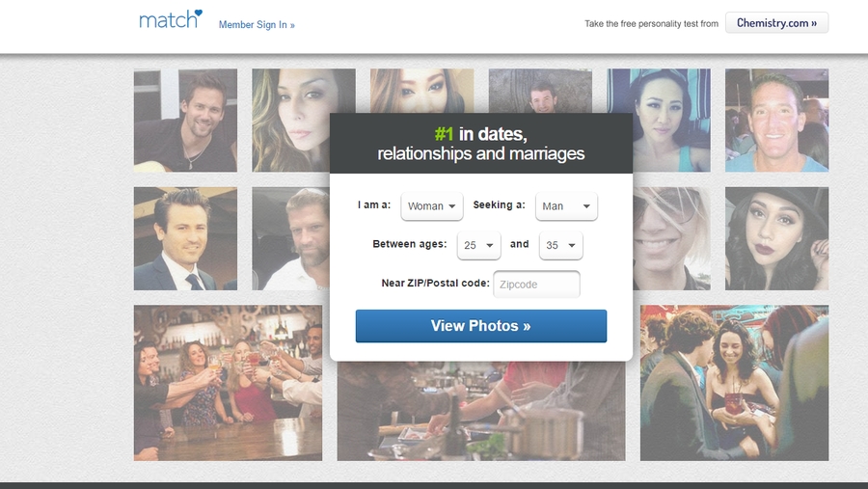Image resolution: width=868 pixels, height=489 pixels.
Task: Select photo of bearded man in white shirt
Action: (x=291, y=238)
